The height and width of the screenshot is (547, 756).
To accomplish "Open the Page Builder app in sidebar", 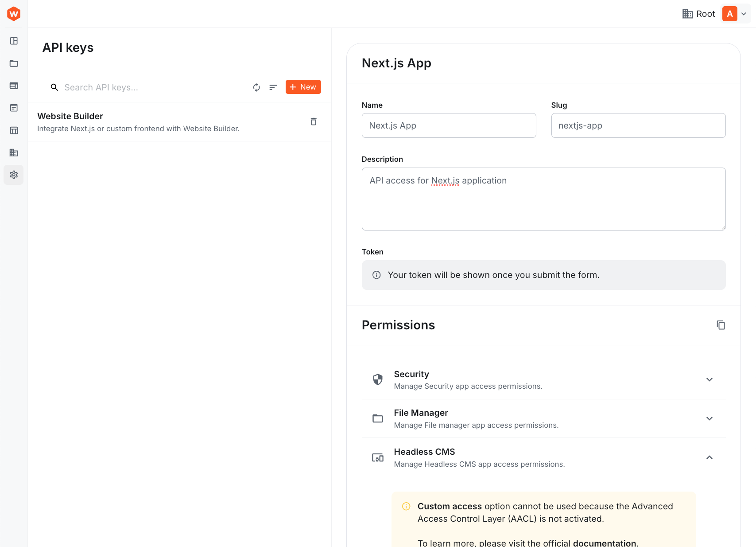I will point(13,86).
